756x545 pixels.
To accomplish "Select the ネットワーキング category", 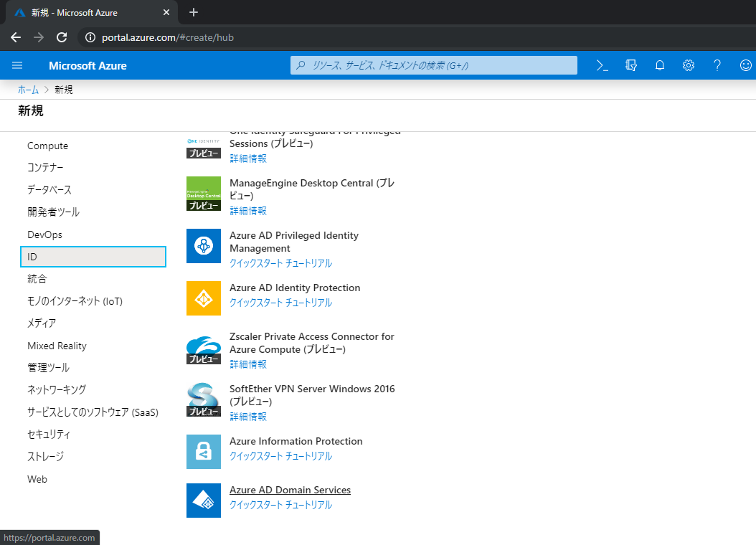I will (57, 390).
